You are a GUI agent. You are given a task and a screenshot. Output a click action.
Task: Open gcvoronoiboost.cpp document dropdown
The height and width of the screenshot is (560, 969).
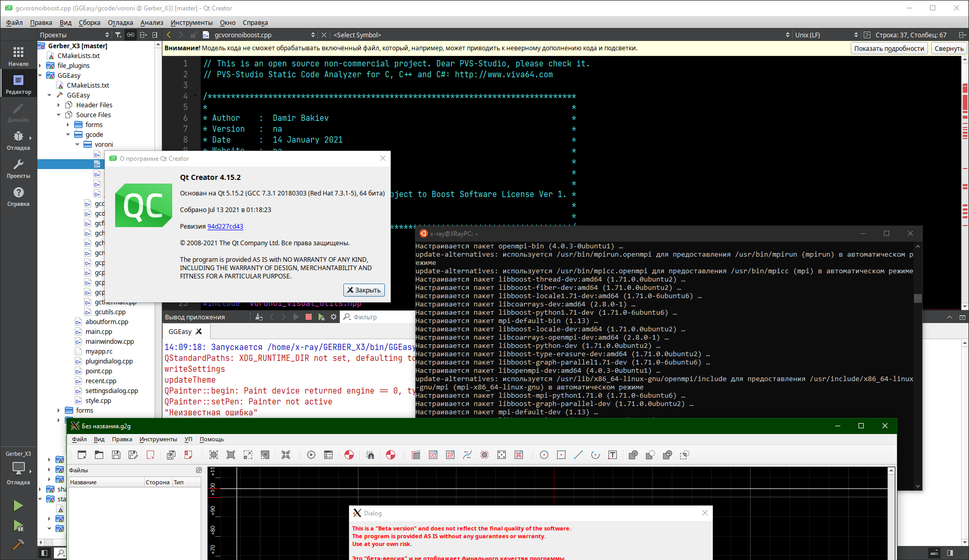pos(259,35)
